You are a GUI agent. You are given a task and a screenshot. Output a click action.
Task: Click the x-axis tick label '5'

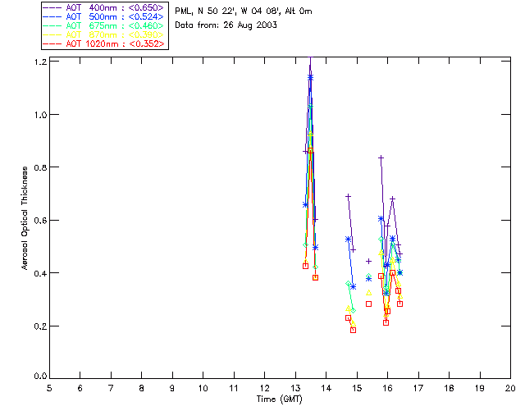49,388
